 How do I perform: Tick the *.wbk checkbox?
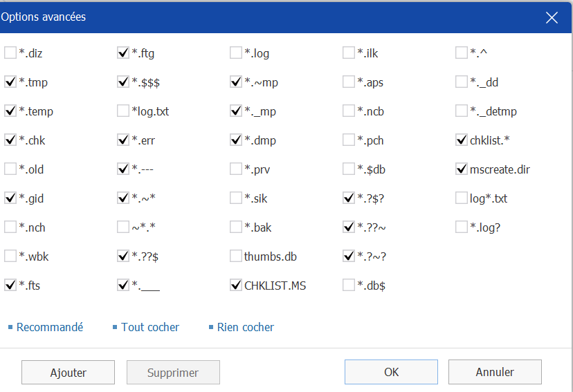[10, 256]
